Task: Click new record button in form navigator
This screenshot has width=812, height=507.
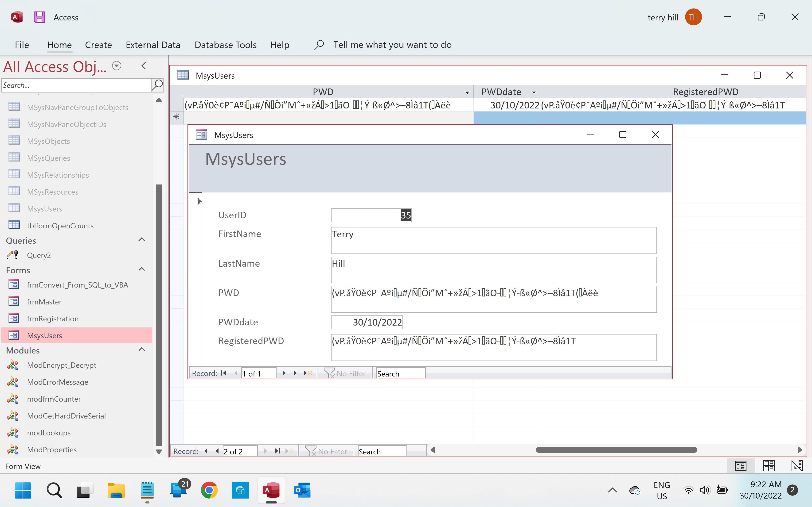Action: (308, 373)
